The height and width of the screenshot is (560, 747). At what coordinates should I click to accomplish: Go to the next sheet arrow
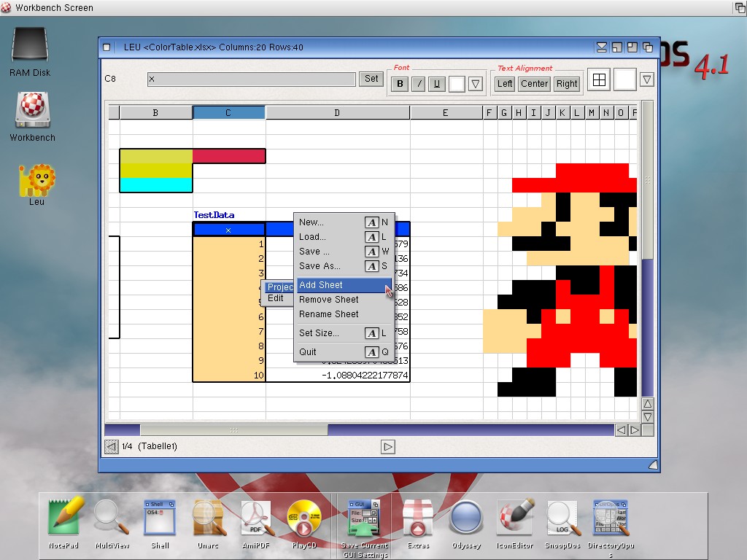point(388,446)
